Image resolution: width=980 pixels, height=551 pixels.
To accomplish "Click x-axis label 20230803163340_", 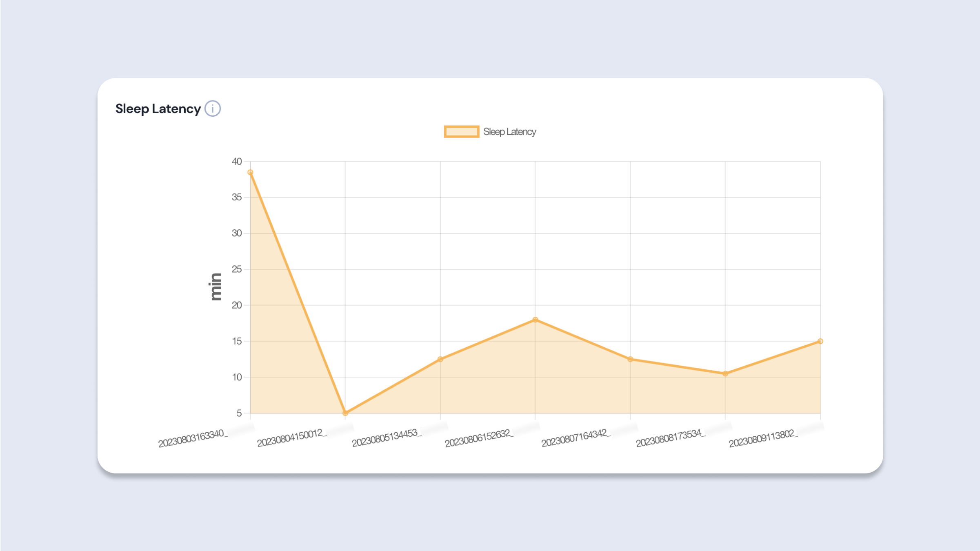I will [x=193, y=438].
